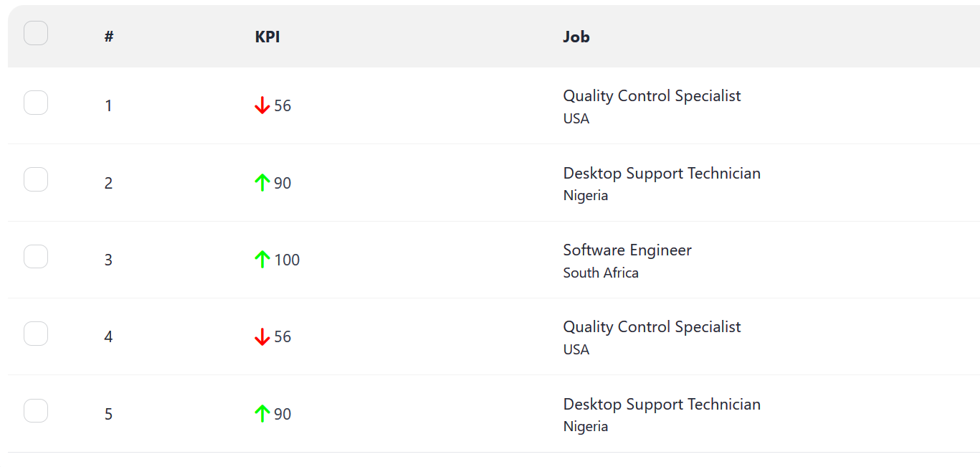Click the green up arrow in row 2

pos(262,183)
